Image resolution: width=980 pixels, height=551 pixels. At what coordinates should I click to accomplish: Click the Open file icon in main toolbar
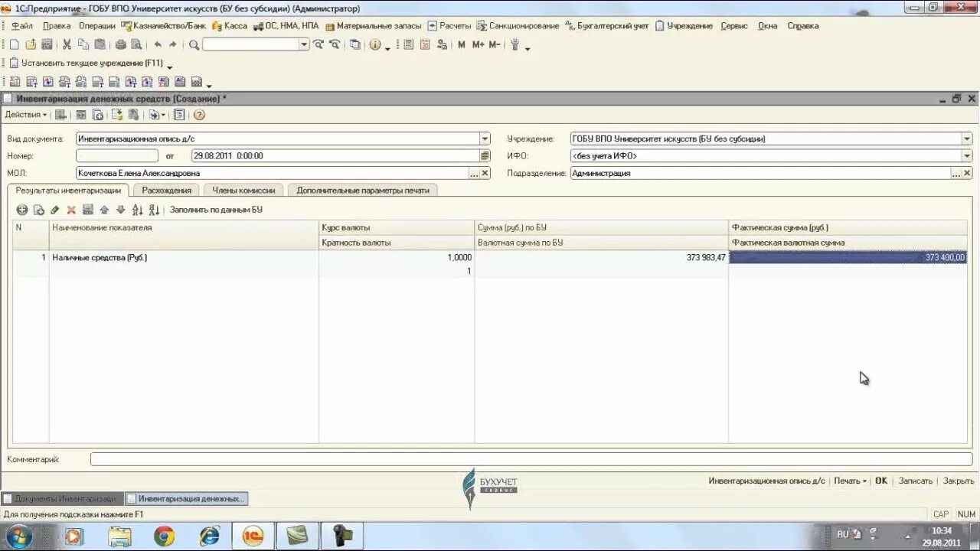click(31, 45)
